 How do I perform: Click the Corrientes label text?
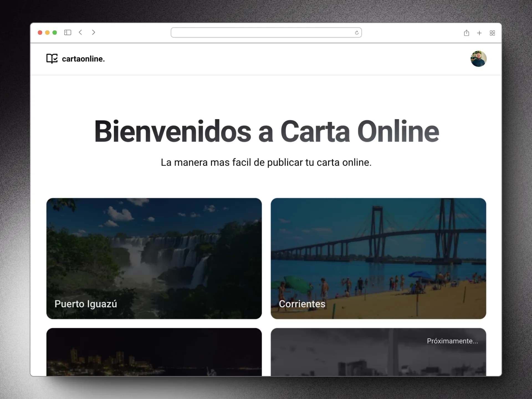pyautogui.click(x=302, y=304)
